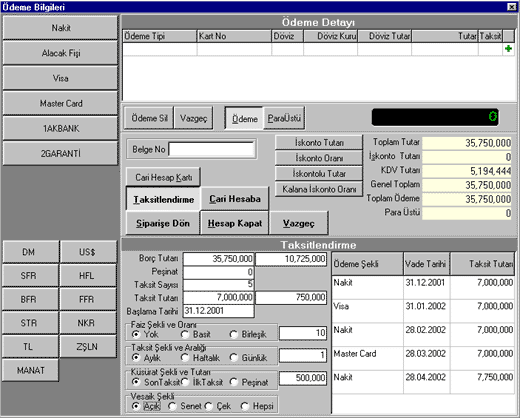
Task: Select US$ currency button
Action: pyautogui.click(x=88, y=252)
